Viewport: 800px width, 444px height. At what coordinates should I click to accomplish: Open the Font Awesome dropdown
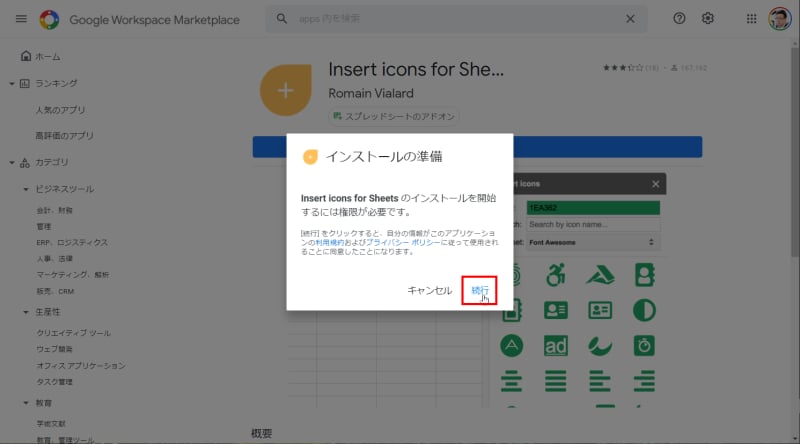[x=593, y=242]
